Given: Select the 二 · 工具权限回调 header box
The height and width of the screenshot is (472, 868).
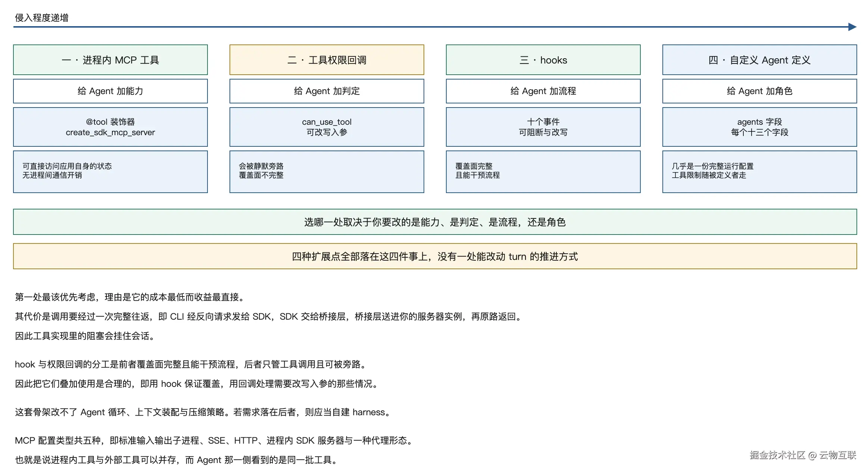Looking at the screenshot, I should [x=327, y=60].
